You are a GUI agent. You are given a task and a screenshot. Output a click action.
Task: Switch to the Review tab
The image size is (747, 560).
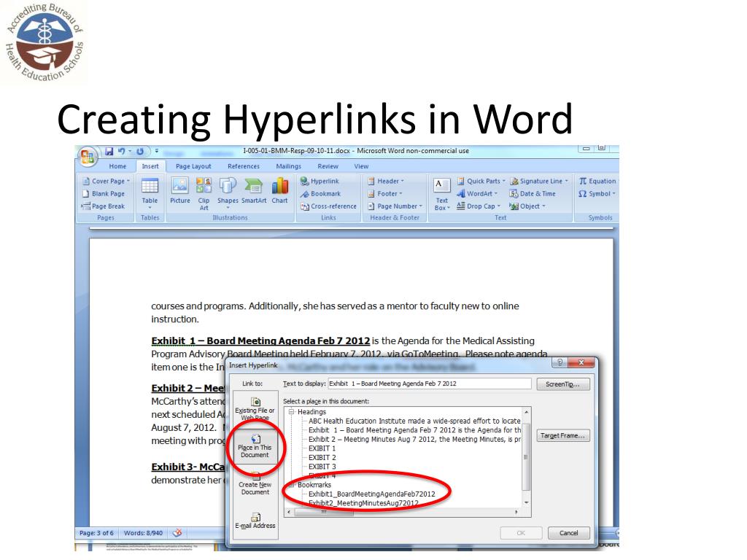[328, 166]
